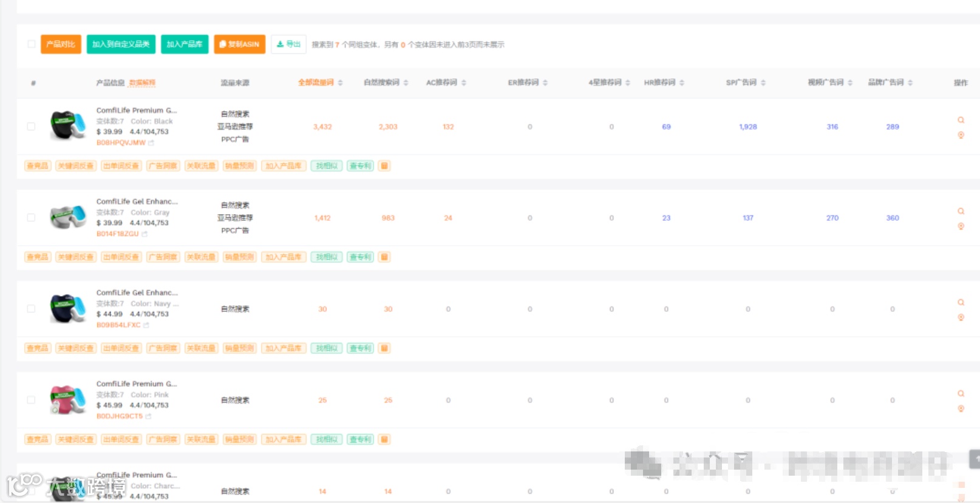Click the green 加入产品库 toolbar button
The height and width of the screenshot is (503, 980).
[x=185, y=44]
